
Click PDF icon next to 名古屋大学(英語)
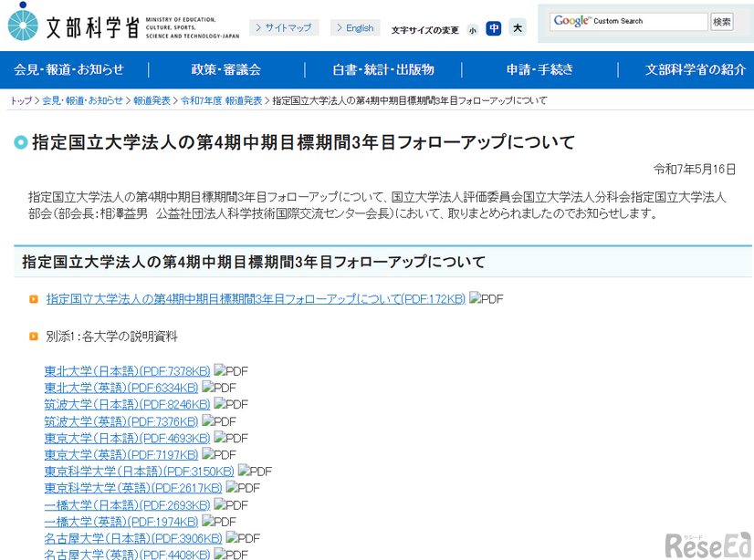tap(231, 555)
